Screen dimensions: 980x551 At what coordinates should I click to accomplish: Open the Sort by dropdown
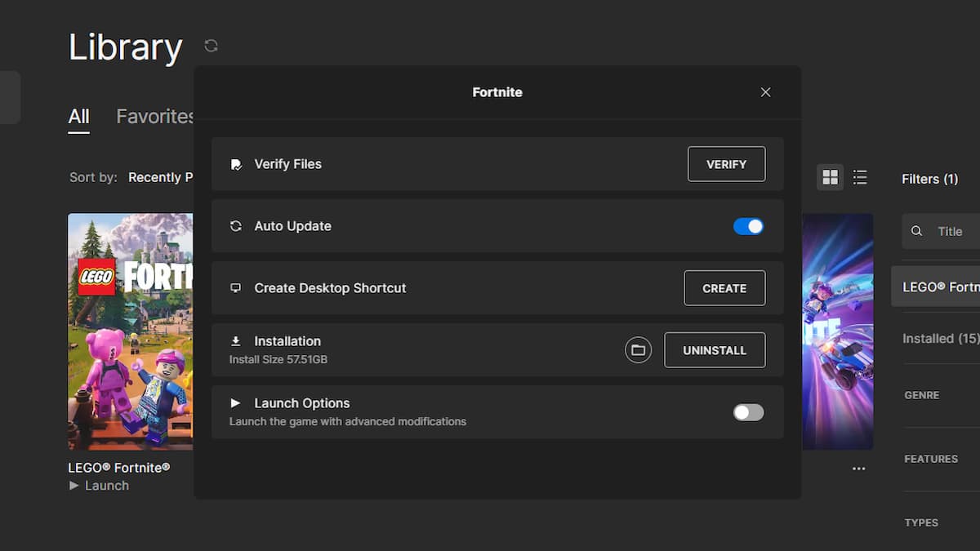[x=160, y=177]
